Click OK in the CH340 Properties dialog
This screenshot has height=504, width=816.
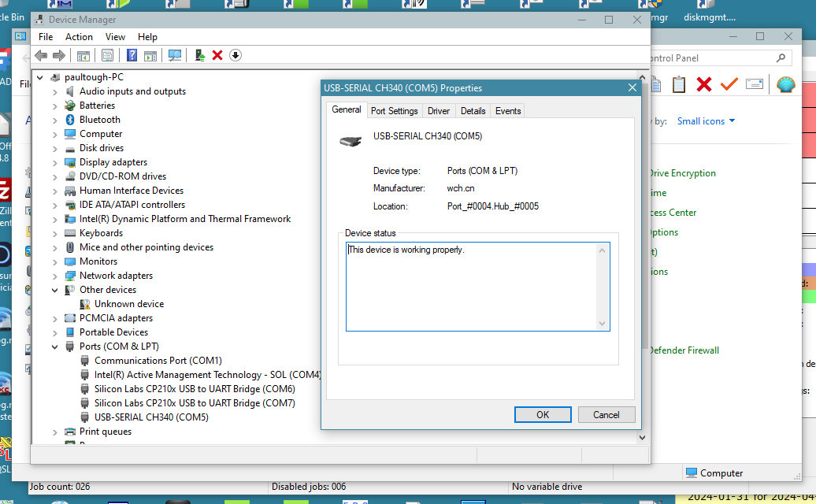point(543,414)
